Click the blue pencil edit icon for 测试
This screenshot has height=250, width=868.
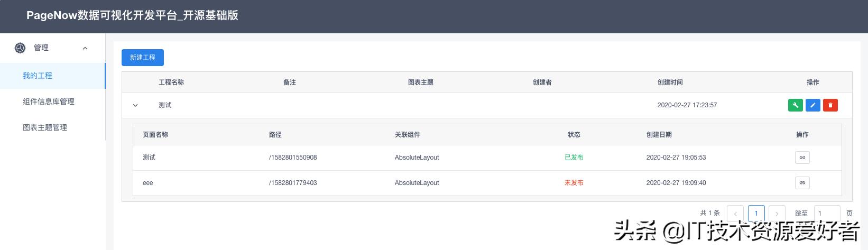(812, 105)
